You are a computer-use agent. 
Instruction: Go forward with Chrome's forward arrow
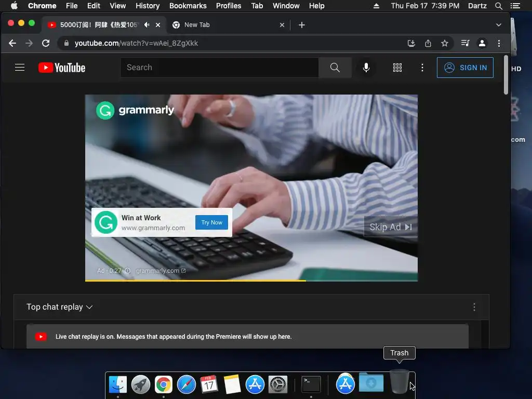point(29,43)
